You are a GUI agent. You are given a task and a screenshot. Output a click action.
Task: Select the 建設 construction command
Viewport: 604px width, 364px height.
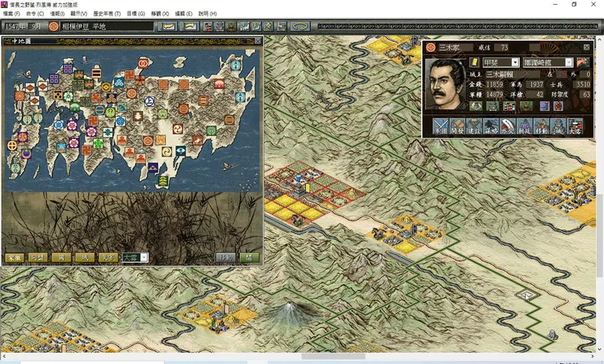[x=473, y=127]
